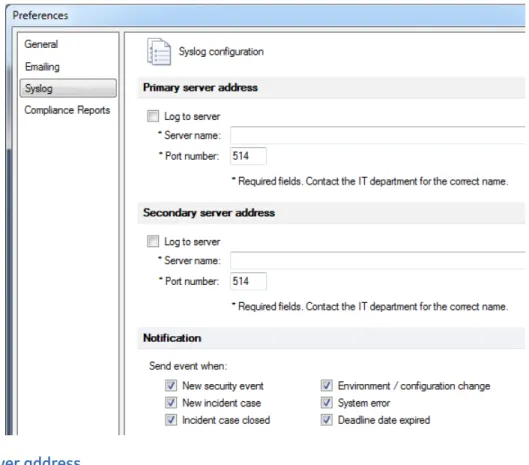Image resolution: width=529 pixels, height=465 pixels.
Task: Click the Notification section heading
Action: pos(172,338)
